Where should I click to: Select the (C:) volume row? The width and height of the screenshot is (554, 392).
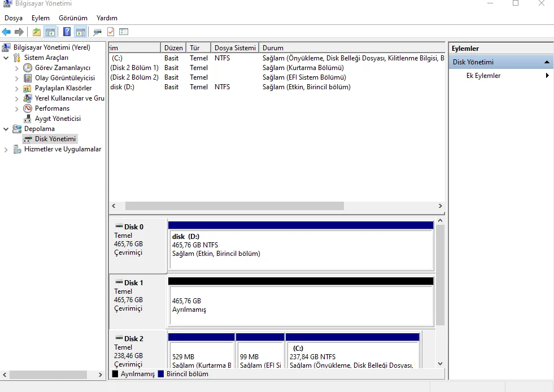tap(277, 58)
